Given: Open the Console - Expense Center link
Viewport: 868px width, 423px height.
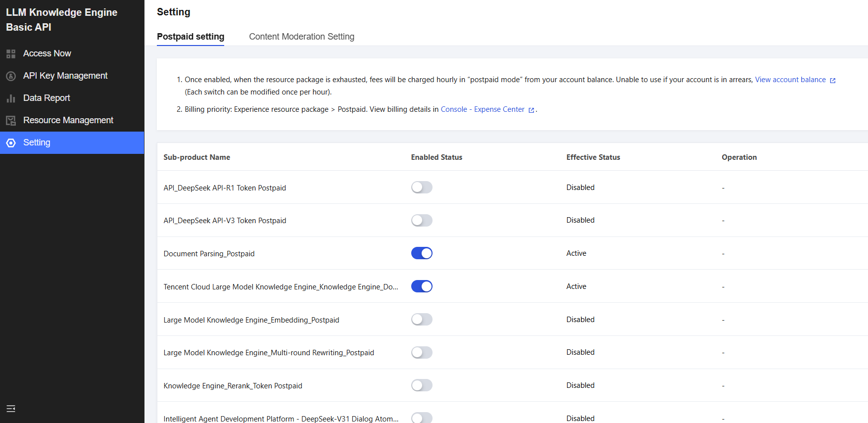Looking at the screenshot, I should [482, 109].
